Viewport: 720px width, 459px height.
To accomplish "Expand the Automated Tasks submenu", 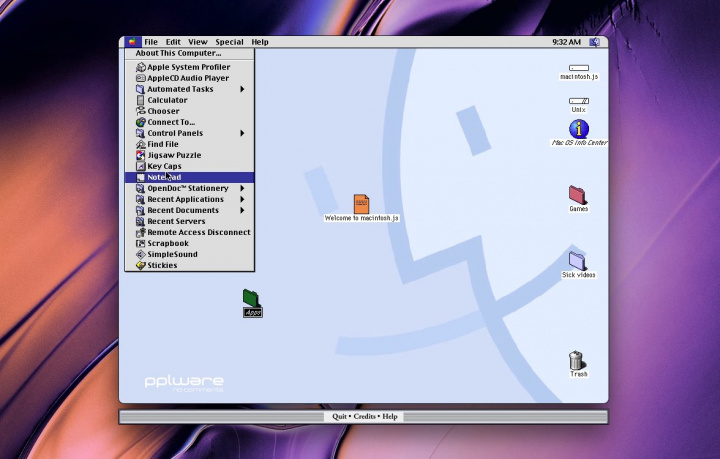I will click(x=190, y=89).
